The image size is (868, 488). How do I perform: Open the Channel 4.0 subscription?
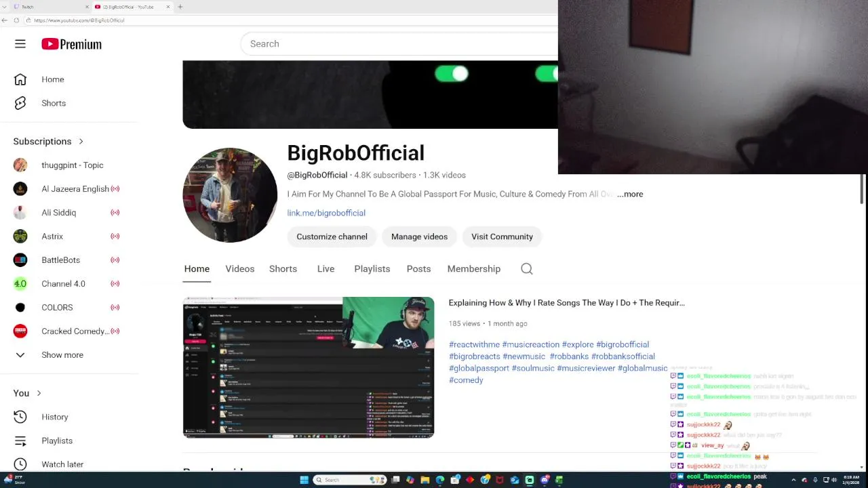63,284
